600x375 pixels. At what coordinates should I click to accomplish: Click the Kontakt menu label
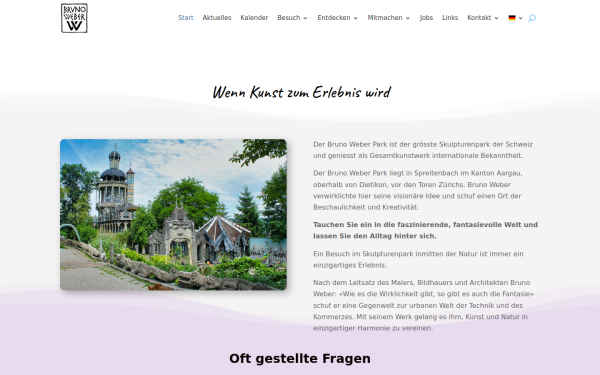479,18
